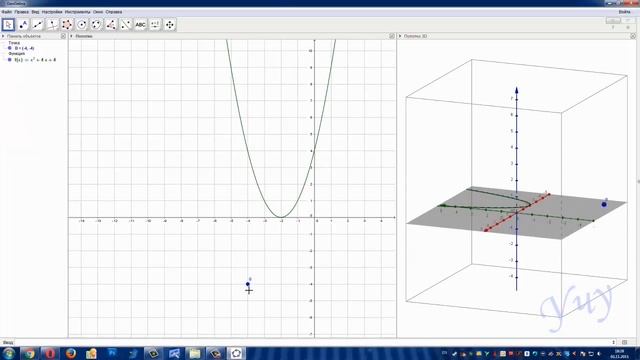
Task: Select the Polygon tool
Action: point(67,25)
